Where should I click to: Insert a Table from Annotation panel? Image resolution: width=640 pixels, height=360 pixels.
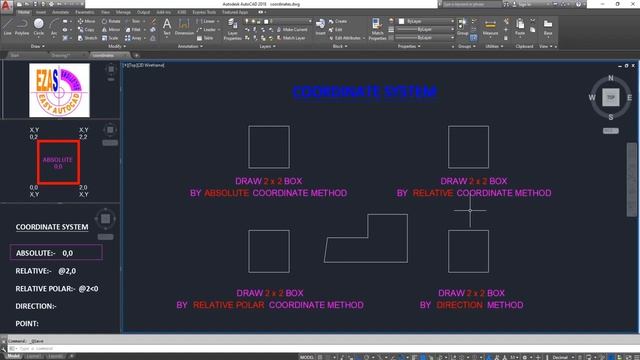pos(205,38)
